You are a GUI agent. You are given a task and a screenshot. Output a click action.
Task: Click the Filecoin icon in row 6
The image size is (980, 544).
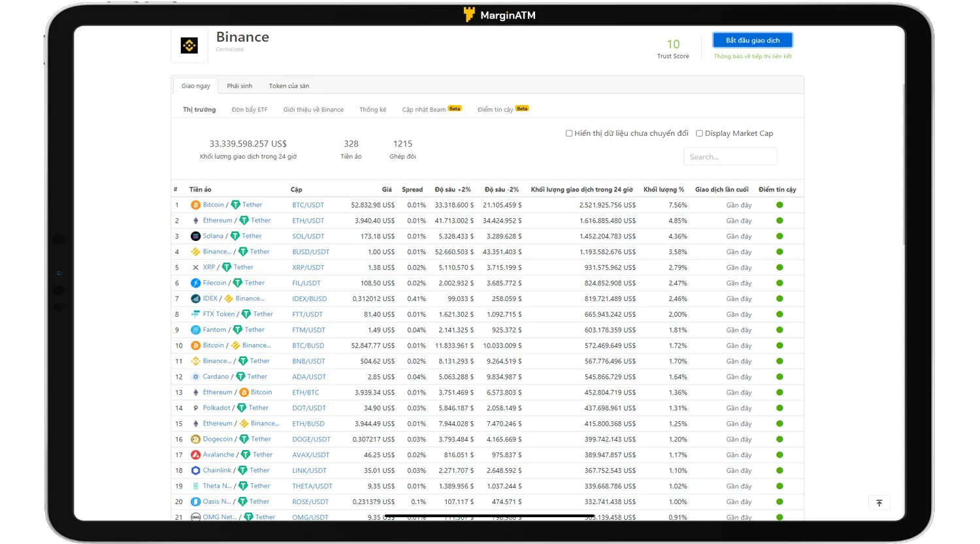tap(195, 283)
